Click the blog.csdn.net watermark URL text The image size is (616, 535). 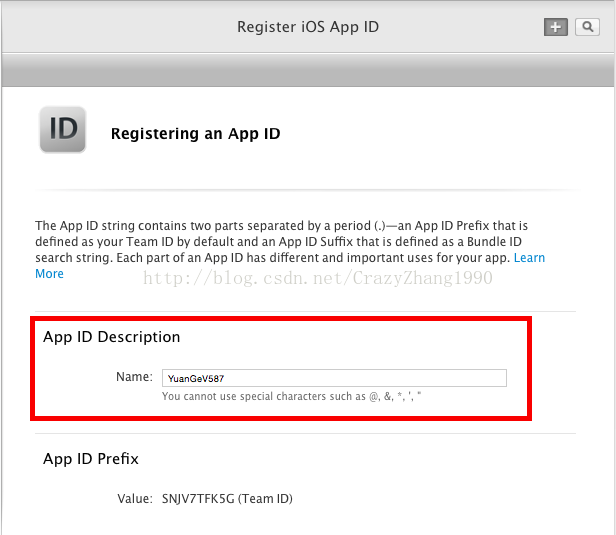pos(318,278)
